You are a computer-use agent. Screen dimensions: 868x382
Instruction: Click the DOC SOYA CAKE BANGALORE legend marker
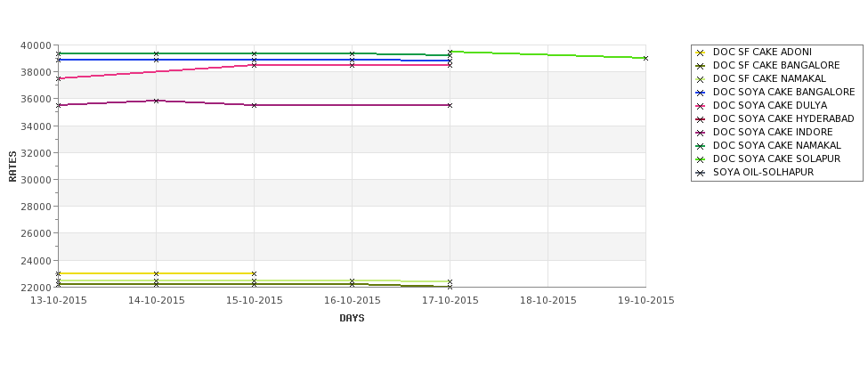point(700,93)
